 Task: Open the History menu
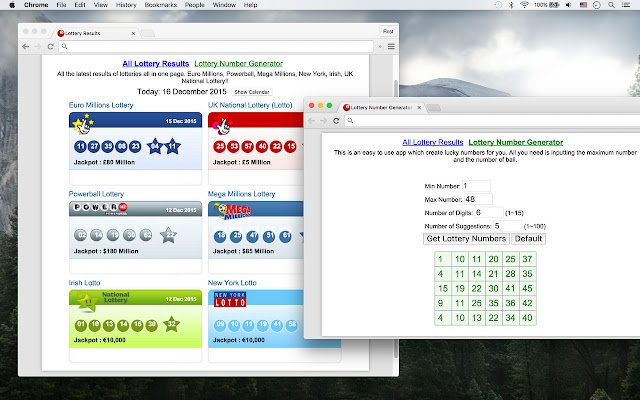pyautogui.click(x=126, y=5)
